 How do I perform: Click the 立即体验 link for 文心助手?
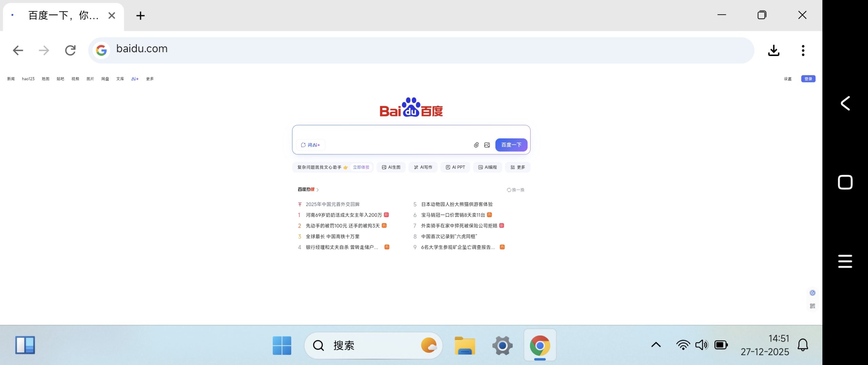pos(360,167)
